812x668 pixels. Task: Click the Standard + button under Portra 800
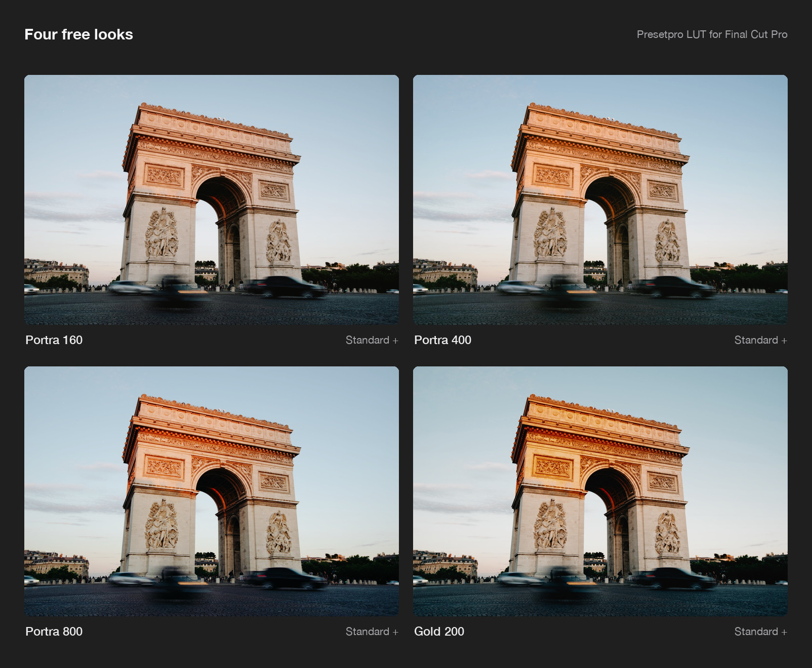click(x=372, y=632)
